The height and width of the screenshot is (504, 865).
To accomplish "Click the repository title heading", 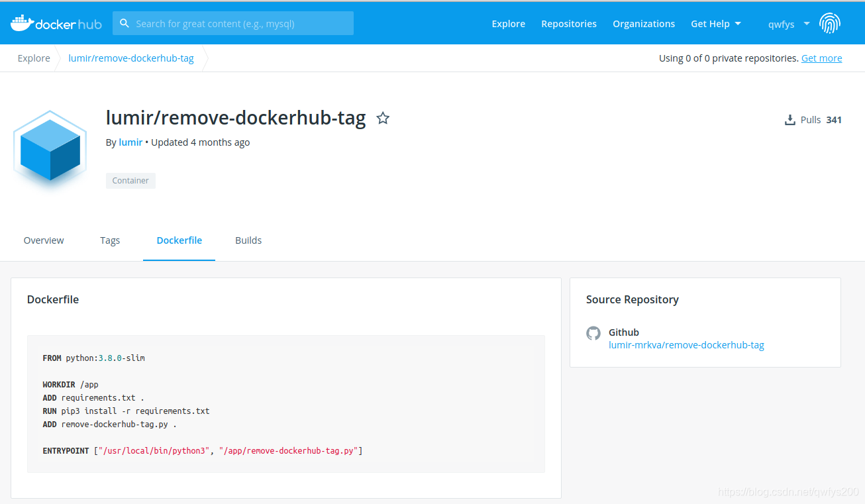I will coord(236,118).
